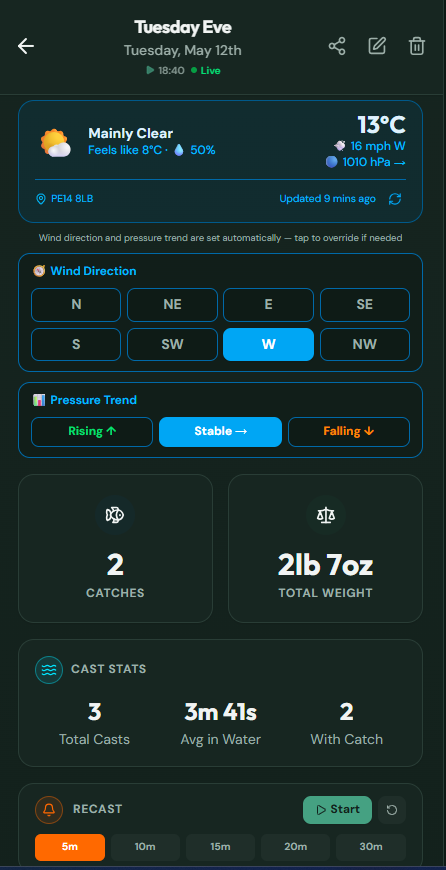Click the Mainly Clear sun-cloud icon
Image resolution: width=446 pixels, height=870 pixels.
(x=55, y=143)
